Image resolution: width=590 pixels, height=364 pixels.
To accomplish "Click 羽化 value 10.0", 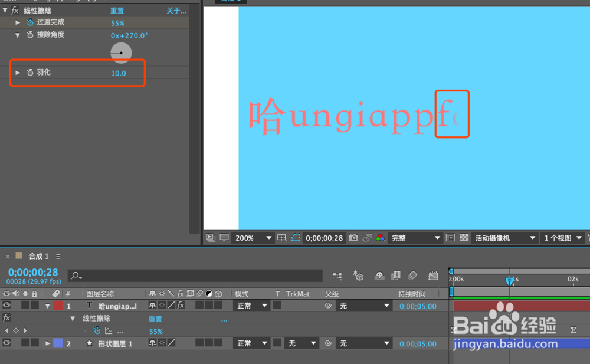I will click(119, 73).
